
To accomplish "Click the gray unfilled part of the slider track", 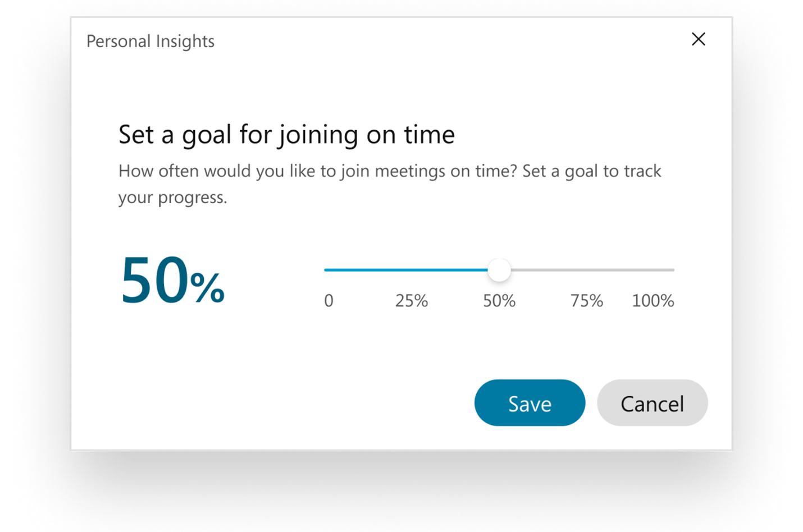I will click(x=618, y=270).
